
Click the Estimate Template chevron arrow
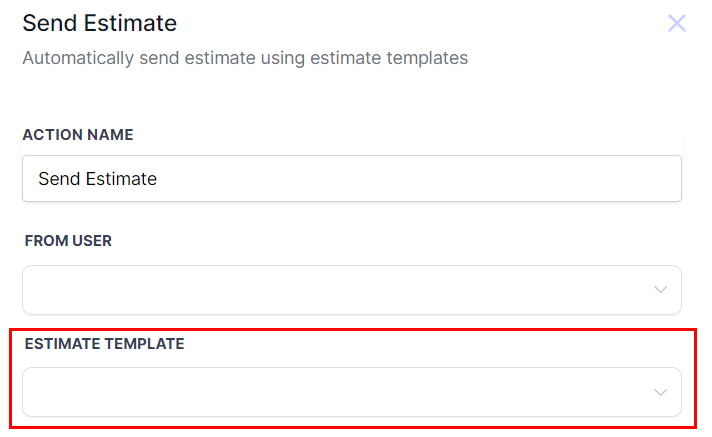pos(660,392)
